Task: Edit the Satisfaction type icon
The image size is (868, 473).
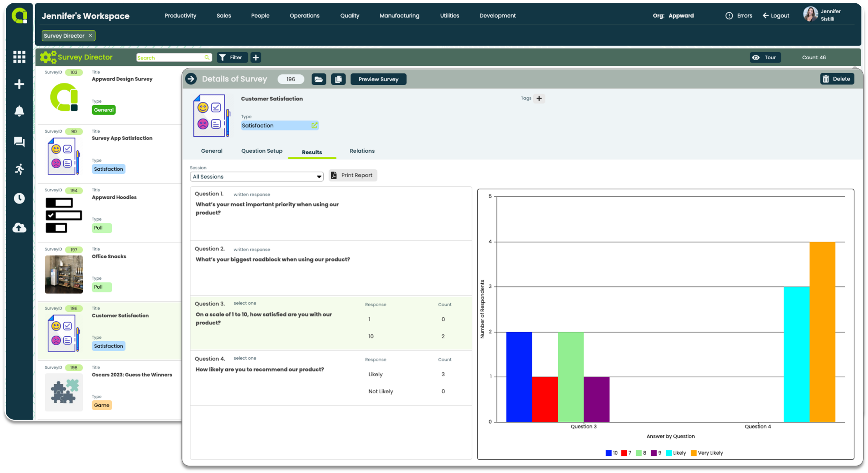Action: (314, 126)
